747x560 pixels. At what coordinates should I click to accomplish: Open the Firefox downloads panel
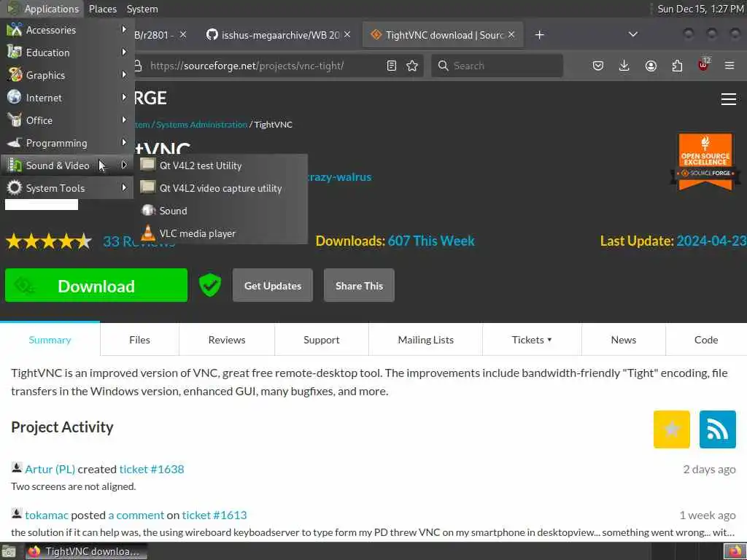(624, 66)
